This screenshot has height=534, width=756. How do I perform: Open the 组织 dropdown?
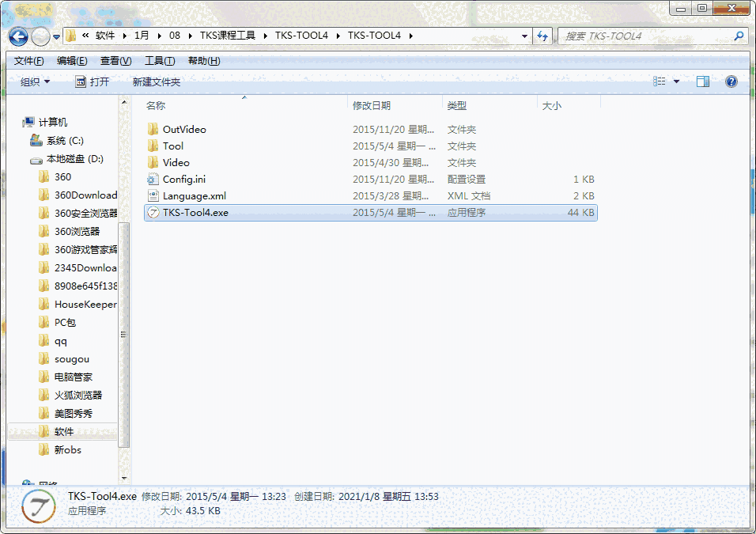(35, 82)
